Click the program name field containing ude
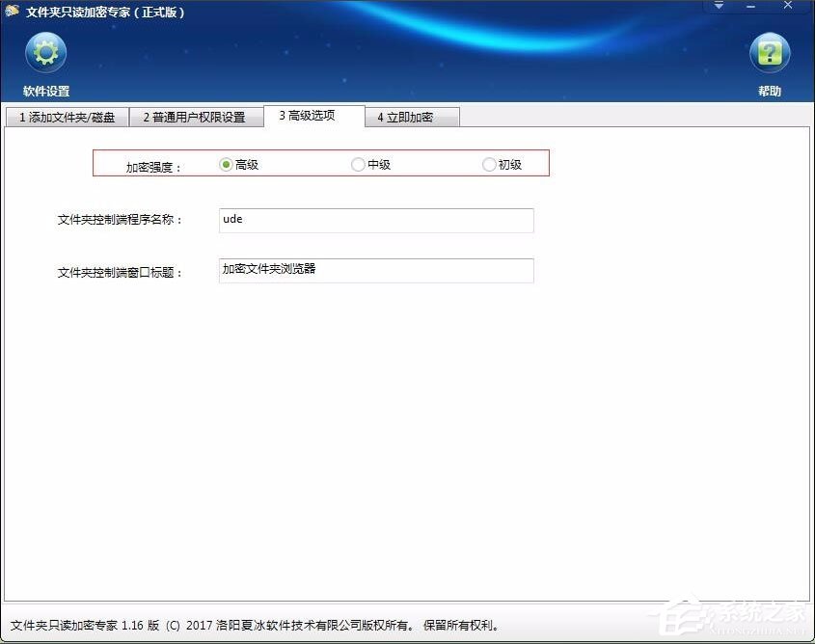Screen dimensions: 815x644 (375, 220)
